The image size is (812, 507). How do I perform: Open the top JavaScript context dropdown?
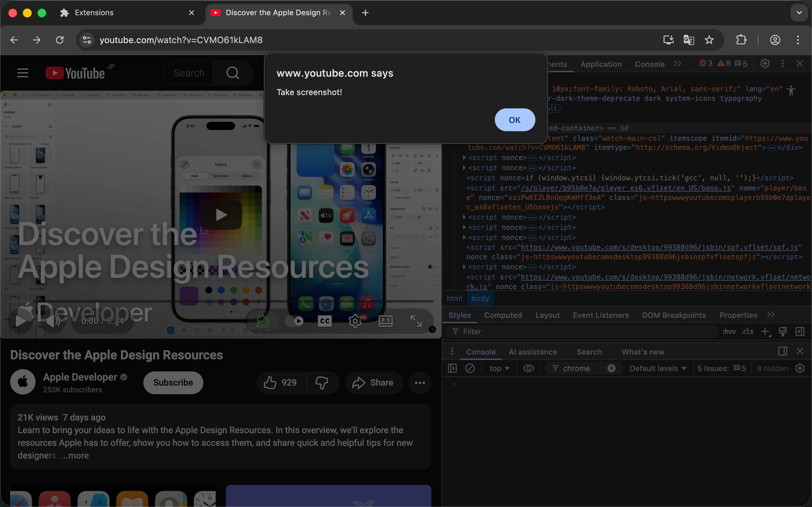(x=499, y=368)
